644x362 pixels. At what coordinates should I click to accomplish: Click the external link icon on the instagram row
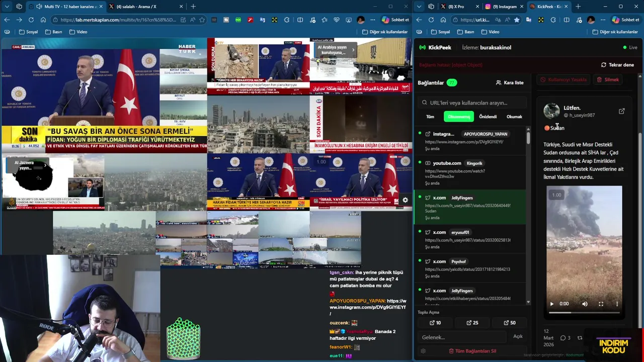click(428, 134)
